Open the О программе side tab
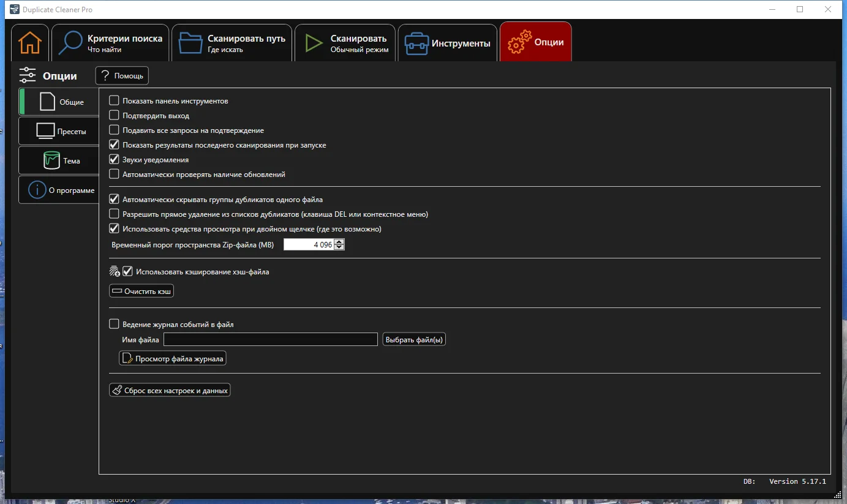Image resolution: width=847 pixels, height=504 pixels. 59,190
